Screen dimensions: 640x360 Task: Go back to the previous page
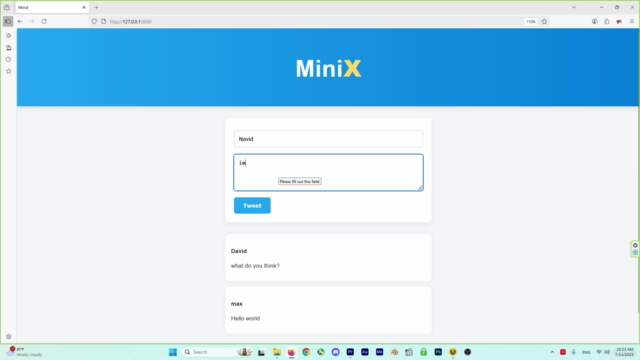[20, 21]
